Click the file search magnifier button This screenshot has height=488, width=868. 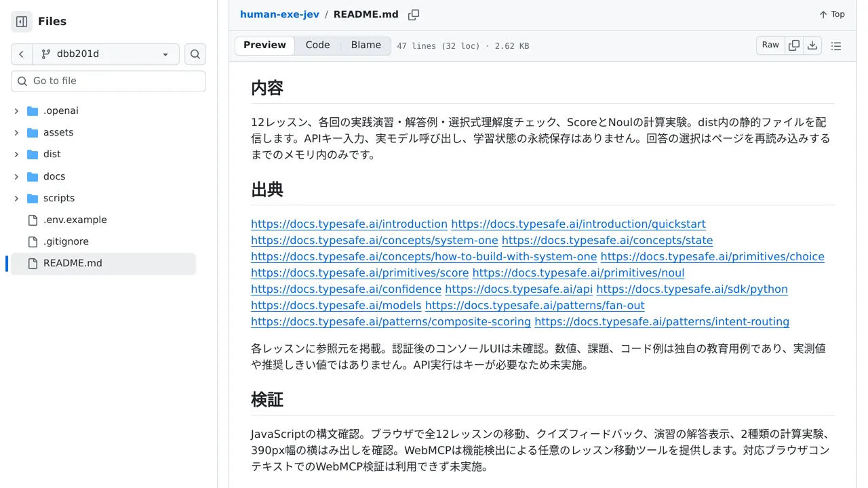(195, 54)
